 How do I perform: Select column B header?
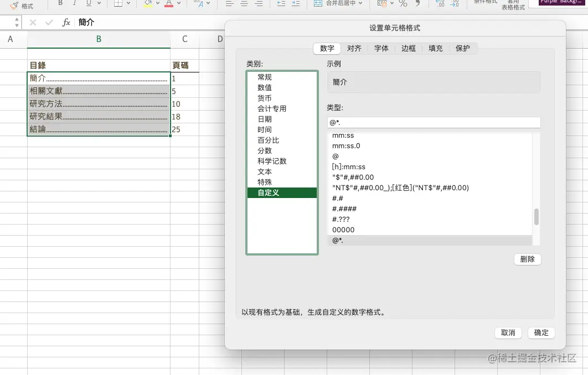99,39
